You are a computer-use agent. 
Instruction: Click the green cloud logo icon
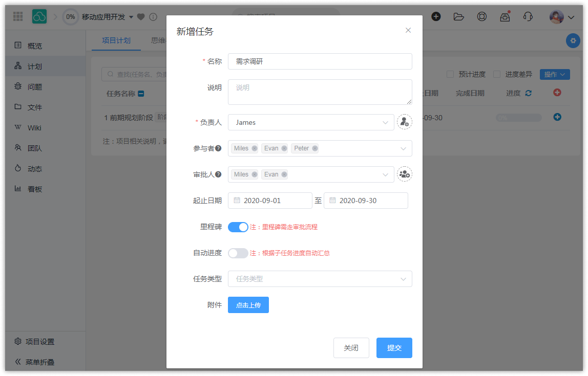[x=39, y=16]
